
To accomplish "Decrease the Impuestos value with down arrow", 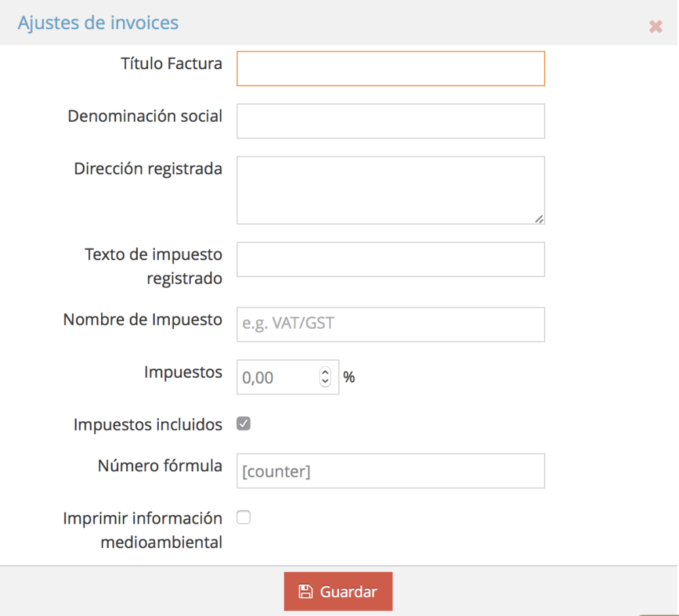I will point(325,382).
